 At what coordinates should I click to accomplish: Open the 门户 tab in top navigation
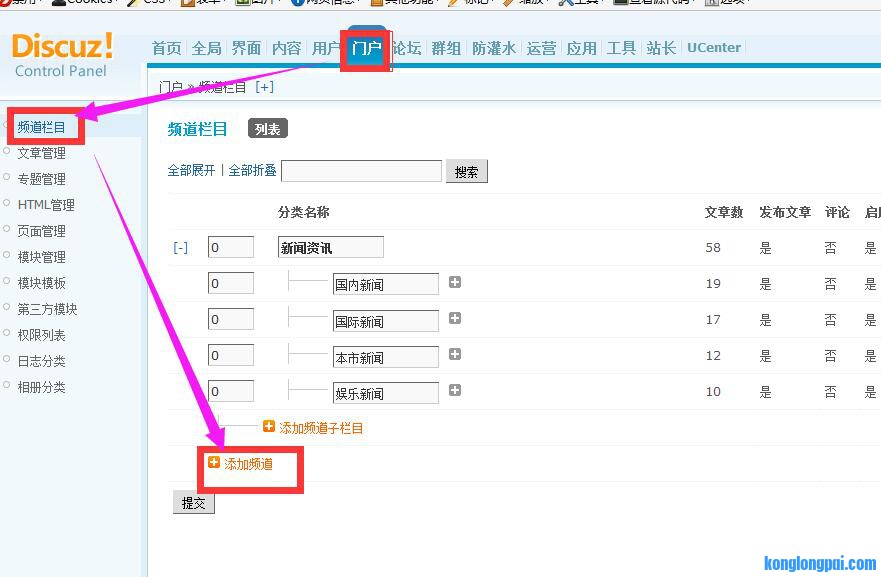tap(366, 48)
